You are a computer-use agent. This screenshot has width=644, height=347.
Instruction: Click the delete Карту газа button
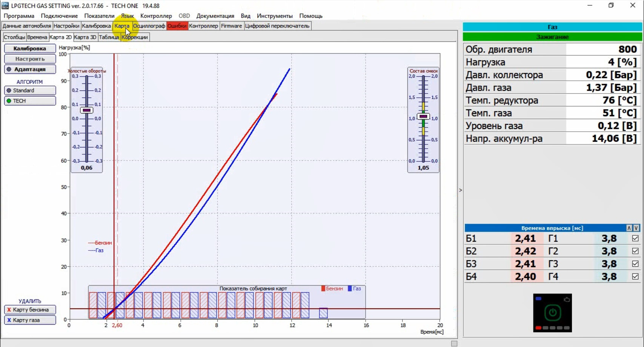[x=30, y=320]
